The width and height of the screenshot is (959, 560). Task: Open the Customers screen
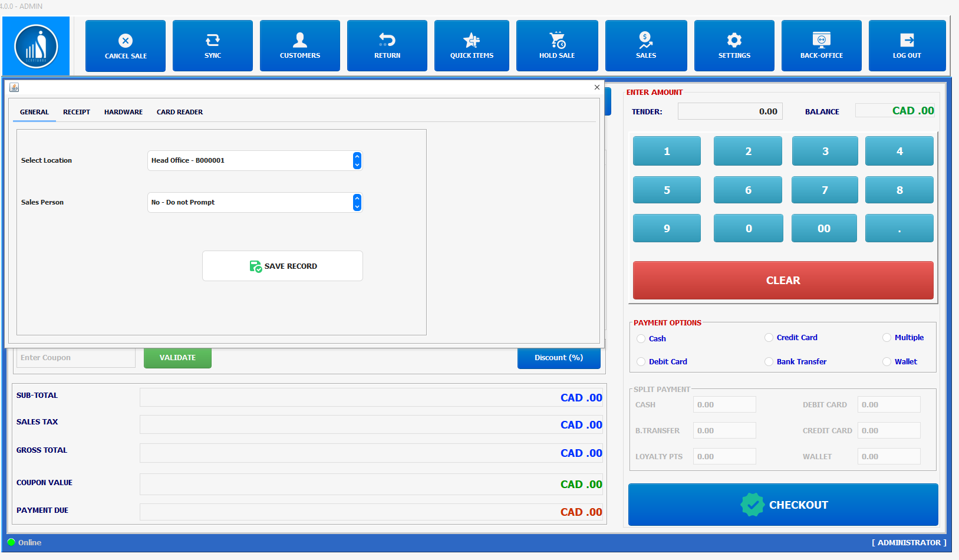tap(299, 46)
